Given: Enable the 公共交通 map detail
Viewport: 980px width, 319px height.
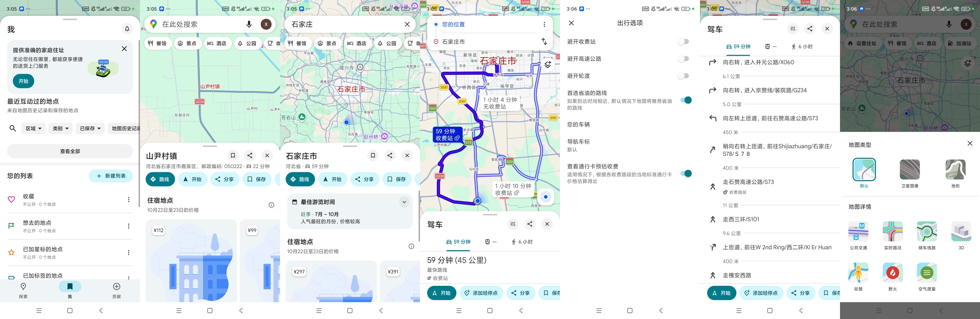Looking at the screenshot, I should (x=858, y=235).
